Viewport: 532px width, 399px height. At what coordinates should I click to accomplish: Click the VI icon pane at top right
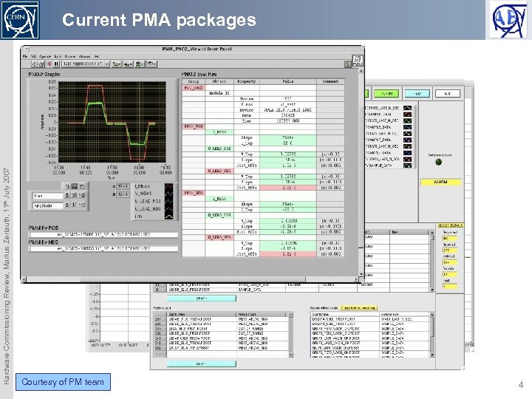click(358, 61)
